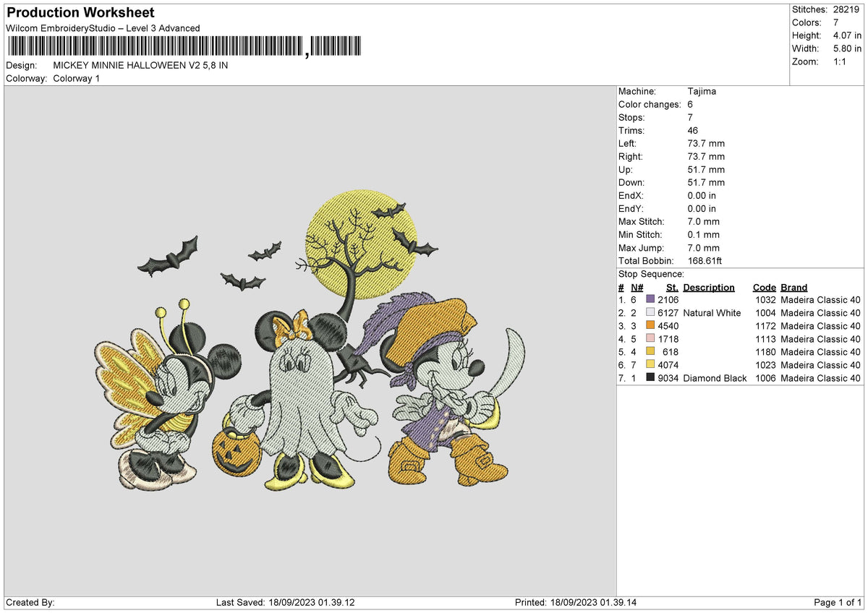Screen dimensions: 868x613
Task: Click the Colors value 7
Action: 835,22
